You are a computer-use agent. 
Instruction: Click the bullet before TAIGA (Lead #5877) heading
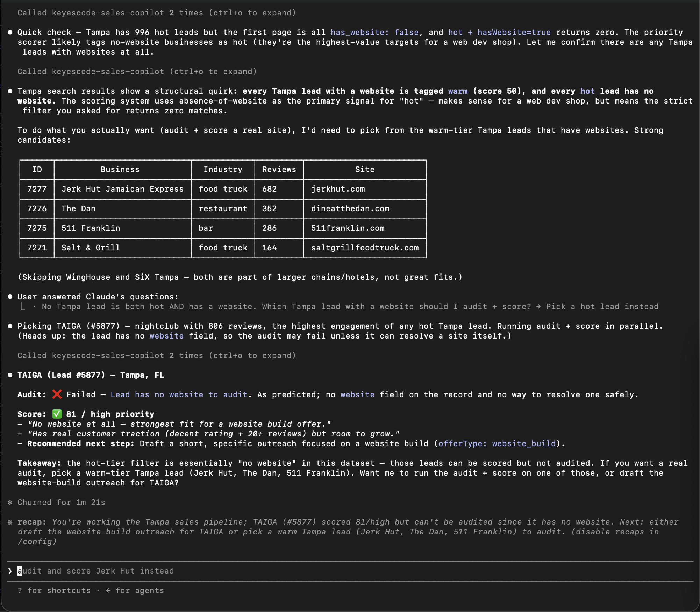[10, 375]
